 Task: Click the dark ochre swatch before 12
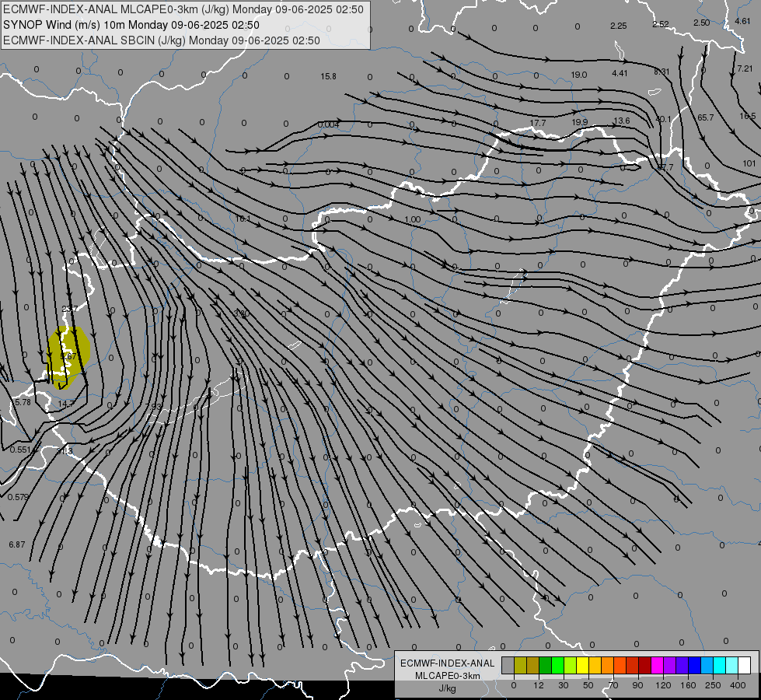click(533, 665)
